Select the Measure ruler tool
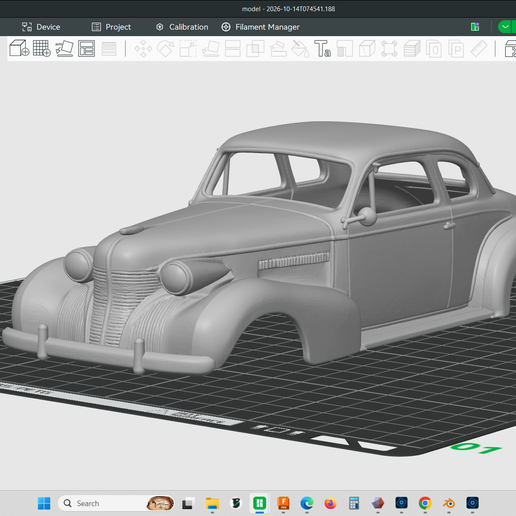 pyautogui.click(x=479, y=49)
